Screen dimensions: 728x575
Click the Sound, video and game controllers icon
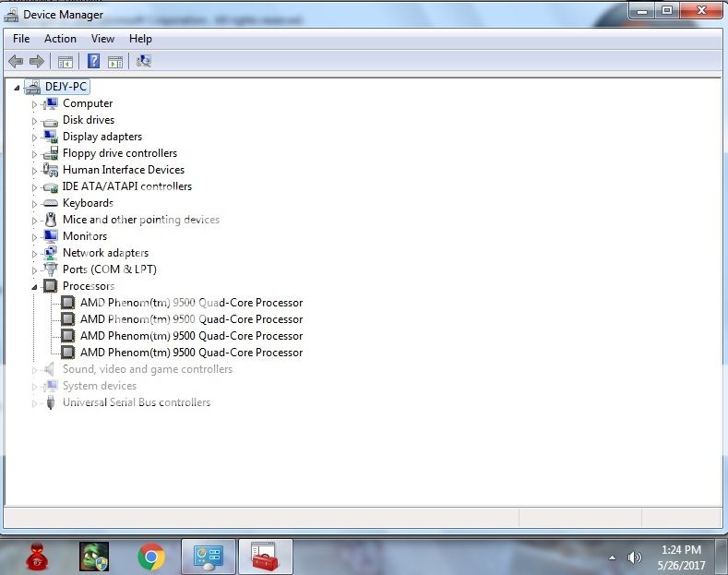[x=49, y=369]
